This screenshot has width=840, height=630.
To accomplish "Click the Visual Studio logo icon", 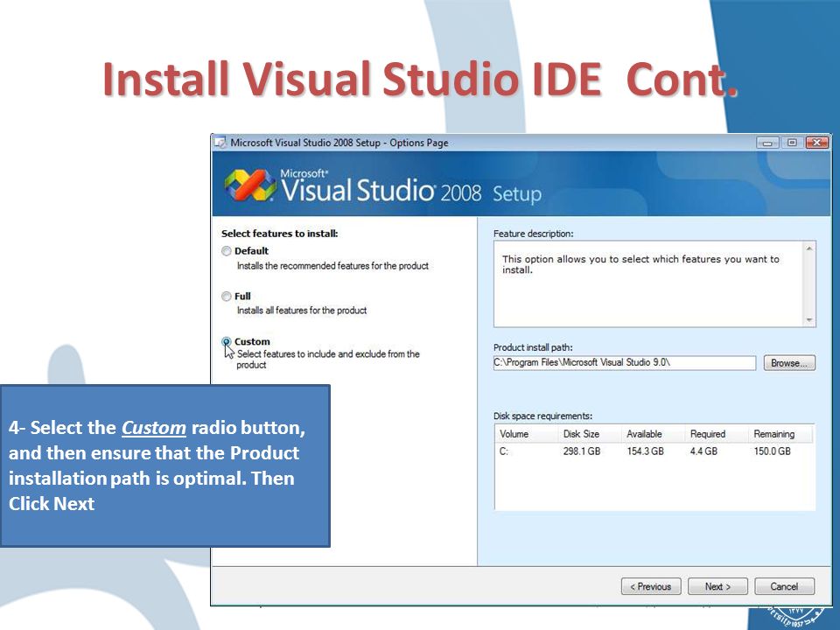I will (x=250, y=185).
